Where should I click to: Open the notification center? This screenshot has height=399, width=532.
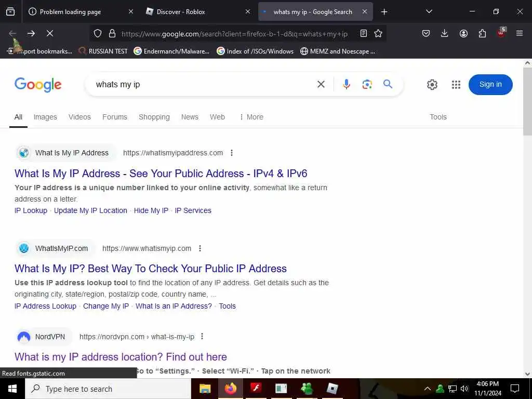point(515,389)
